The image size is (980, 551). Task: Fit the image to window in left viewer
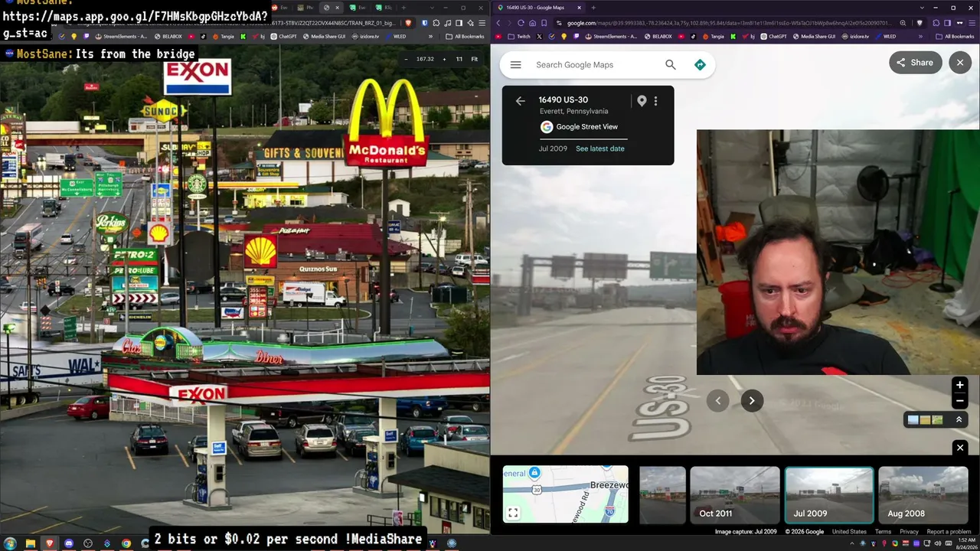tap(474, 59)
